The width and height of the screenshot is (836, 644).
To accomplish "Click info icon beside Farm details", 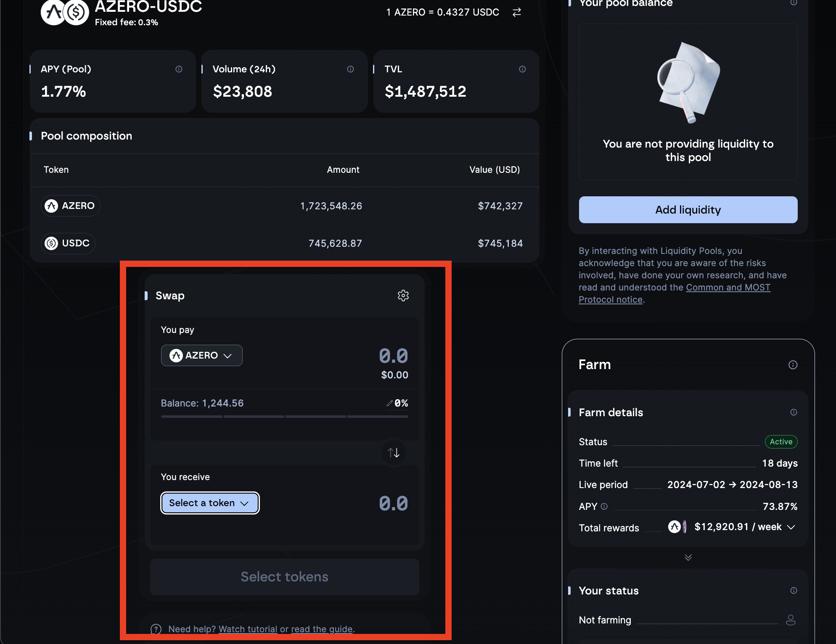I will point(794,412).
